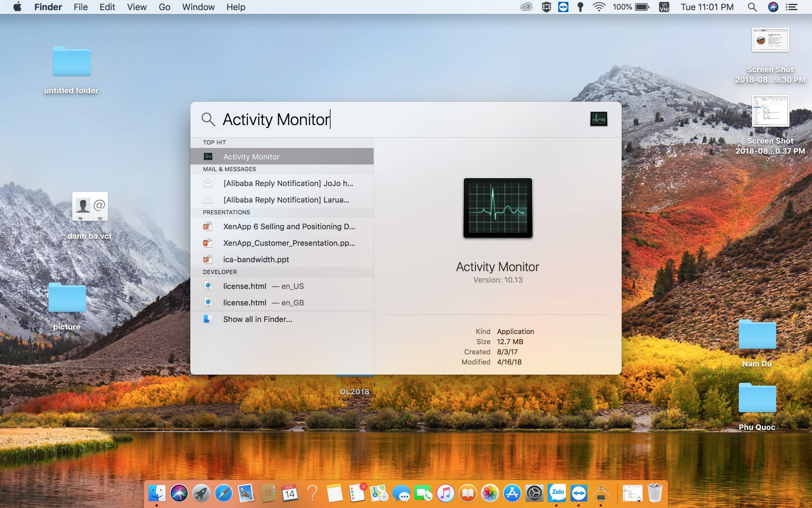812x508 pixels.
Task: Open the View menu
Action: [x=137, y=7]
